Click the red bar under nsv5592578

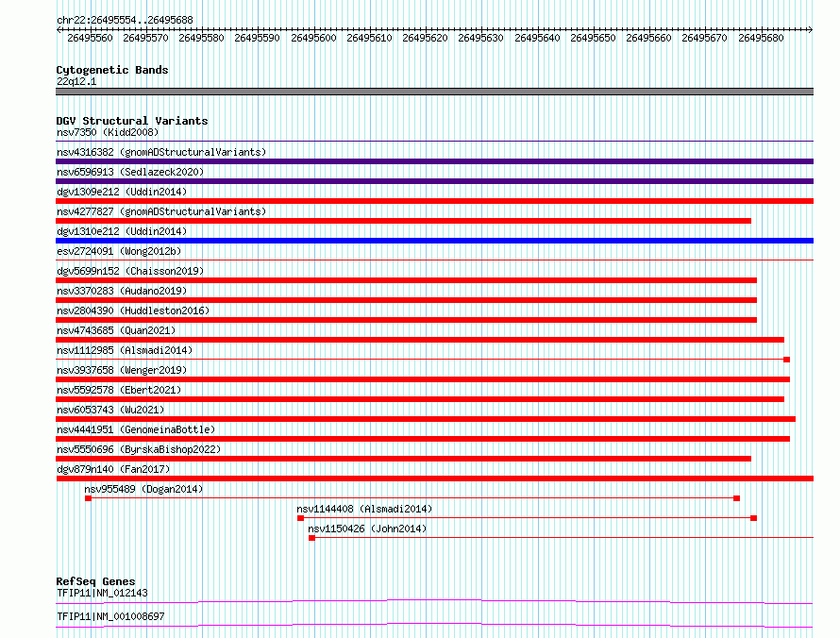(x=420, y=399)
